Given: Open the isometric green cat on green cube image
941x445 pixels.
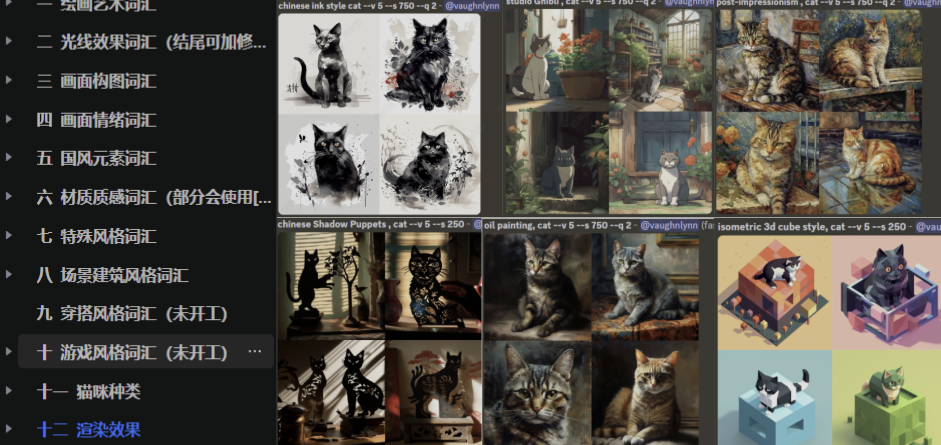Looking at the screenshot, I should pyautogui.click(x=887, y=398).
